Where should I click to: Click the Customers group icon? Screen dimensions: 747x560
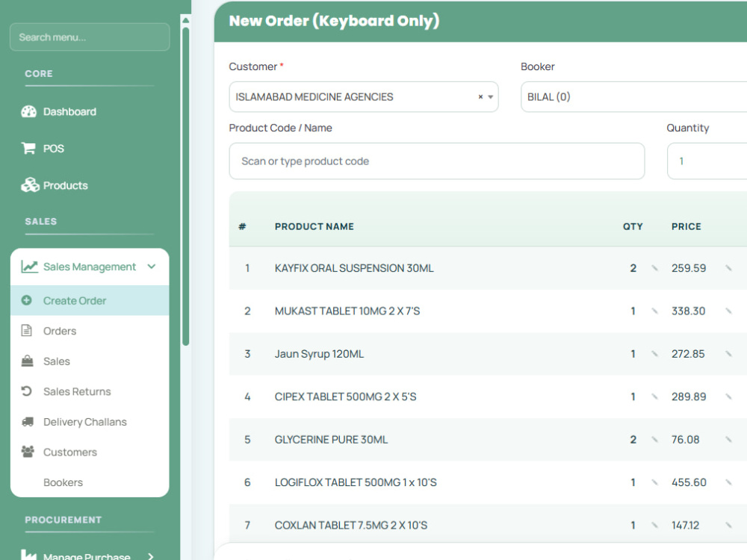point(28,452)
